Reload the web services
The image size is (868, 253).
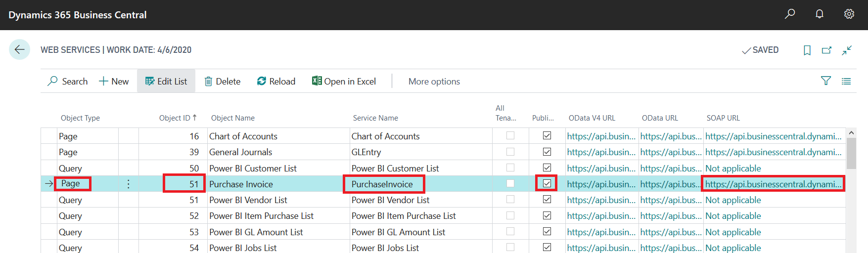pos(276,81)
